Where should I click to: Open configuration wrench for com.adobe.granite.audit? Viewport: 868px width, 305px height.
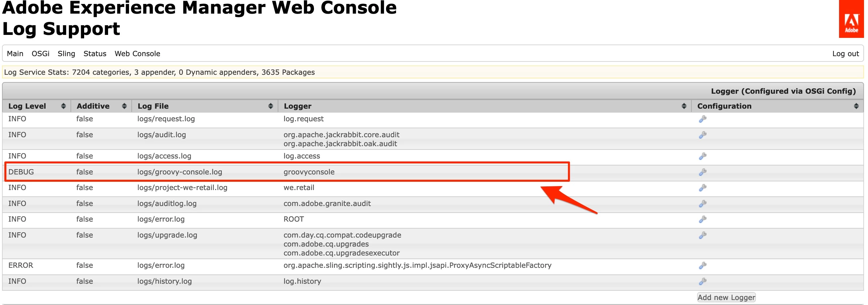click(x=703, y=203)
